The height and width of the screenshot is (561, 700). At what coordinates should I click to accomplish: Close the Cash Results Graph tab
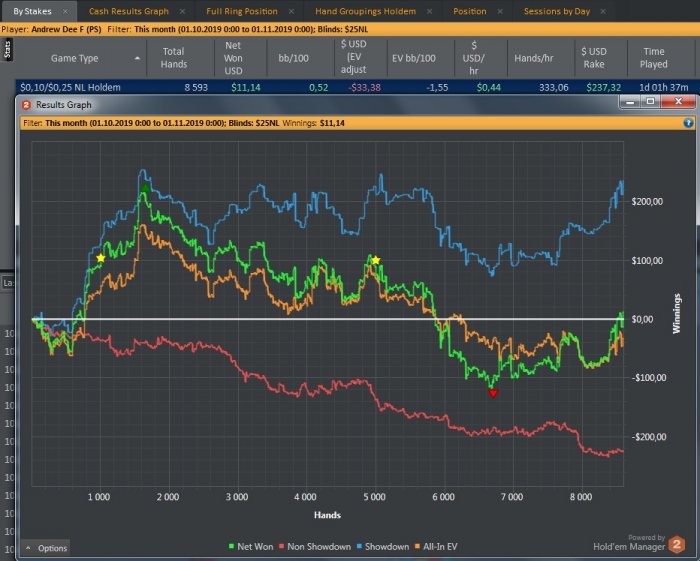pos(181,11)
